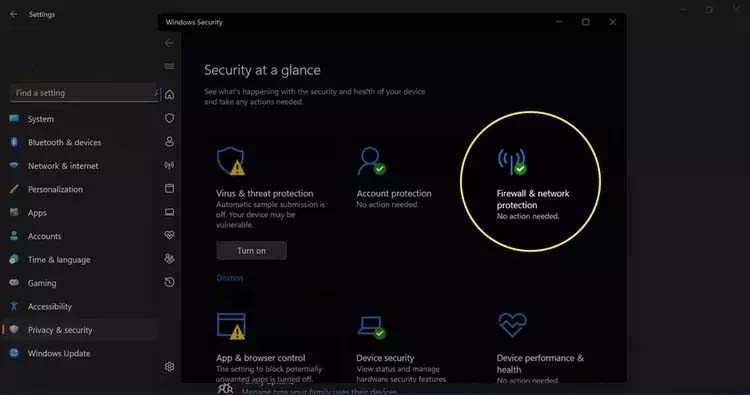Open Windows Security settings gear icon
This screenshot has height=395, width=750.
click(169, 366)
